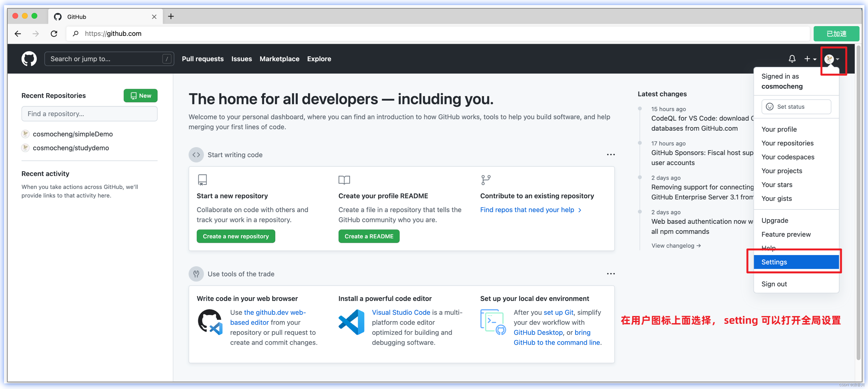Click the user avatar dropdown
This screenshot has height=389, width=868.
(832, 59)
